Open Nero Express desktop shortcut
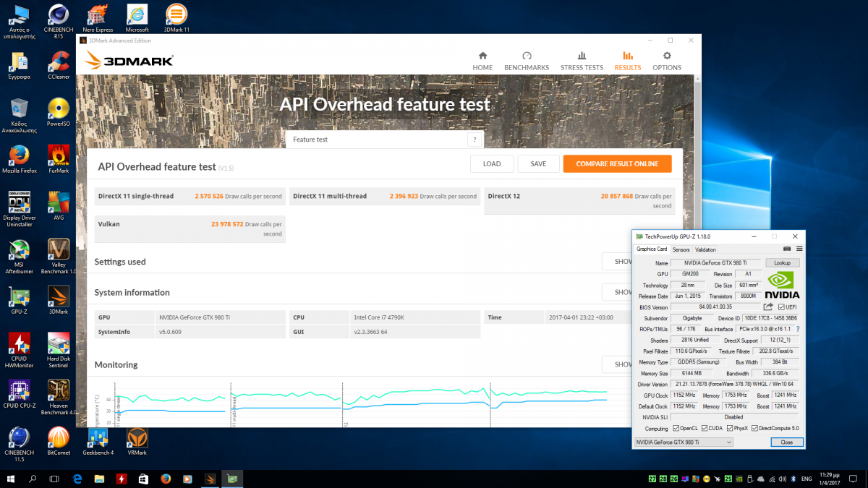Image resolution: width=868 pixels, height=488 pixels. [x=98, y=19]
